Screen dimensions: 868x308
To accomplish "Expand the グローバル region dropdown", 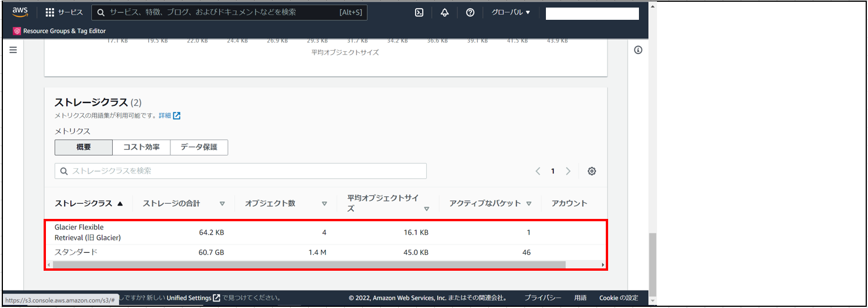I will click(x=510, y=12).
